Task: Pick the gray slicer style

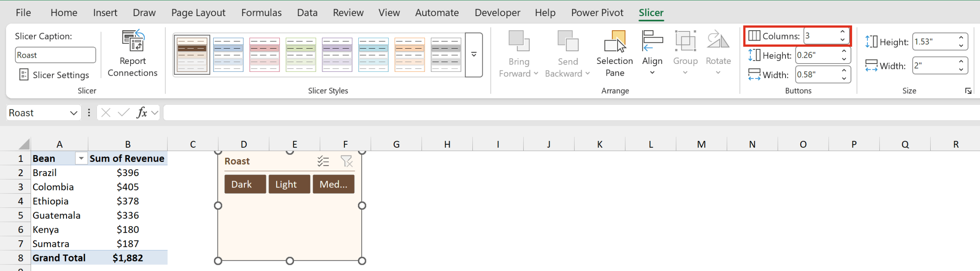Action: [446, 55]
